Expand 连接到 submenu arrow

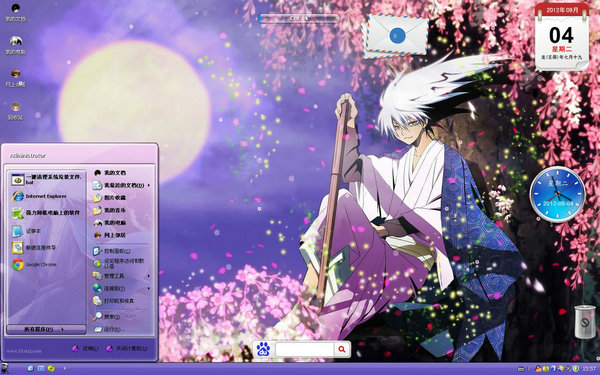click(148, 288)
